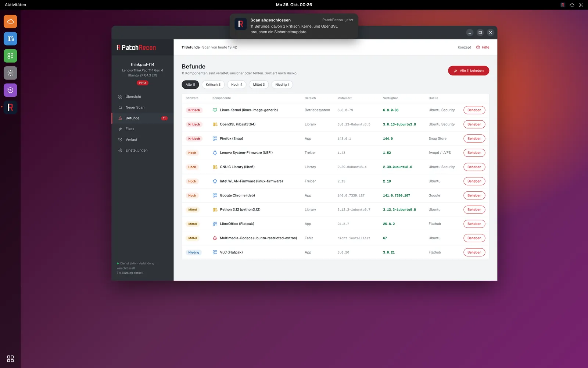Click the Linux-Kernel component monitor icon
Screen dimensions: 588x368
pos(215,110)
